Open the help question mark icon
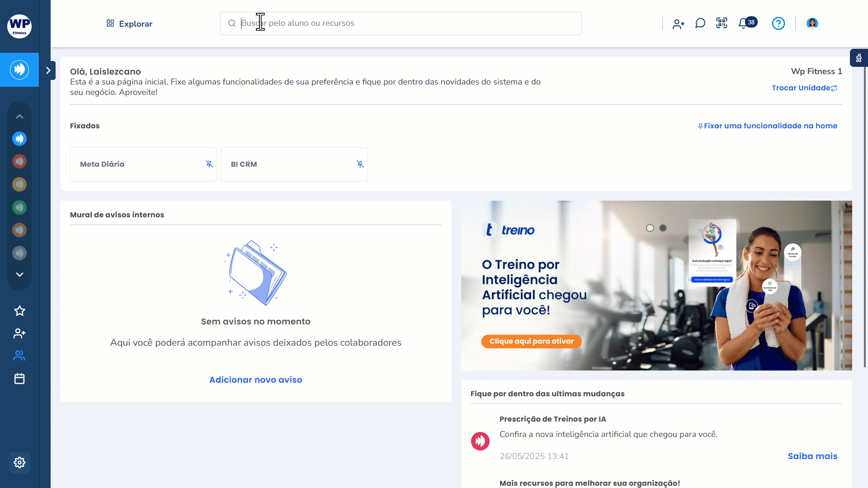Viewport: 868px width, 488px height. tap(778, 23)
